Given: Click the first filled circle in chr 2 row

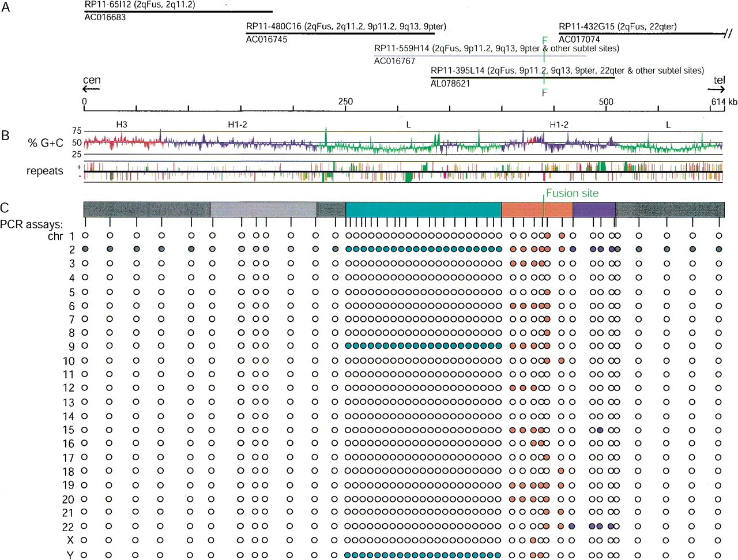Looking at the screenshot, I should [x=85, y=249].
